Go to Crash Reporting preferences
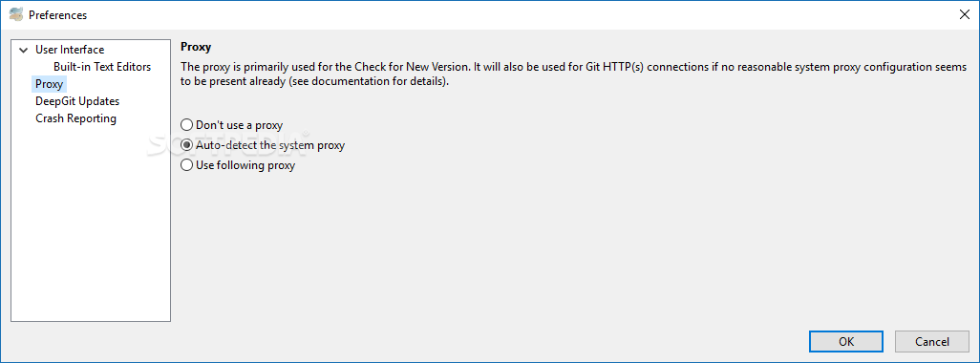 75,118
